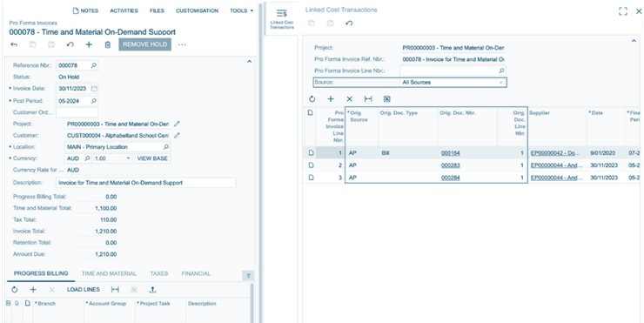644x323 pixels.
Task: Switch to the Progress Billing tab
Action: tap(41, 273)
